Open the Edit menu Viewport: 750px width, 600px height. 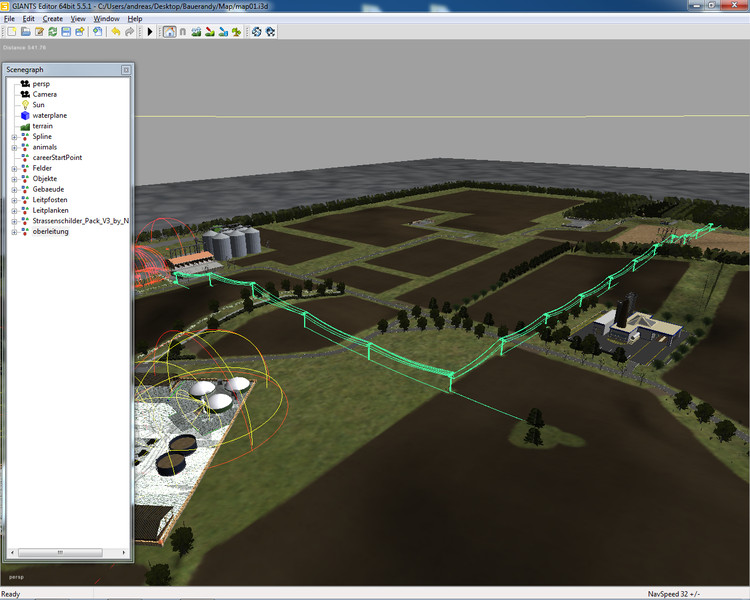pyautogui.click(x=29, y=19)
